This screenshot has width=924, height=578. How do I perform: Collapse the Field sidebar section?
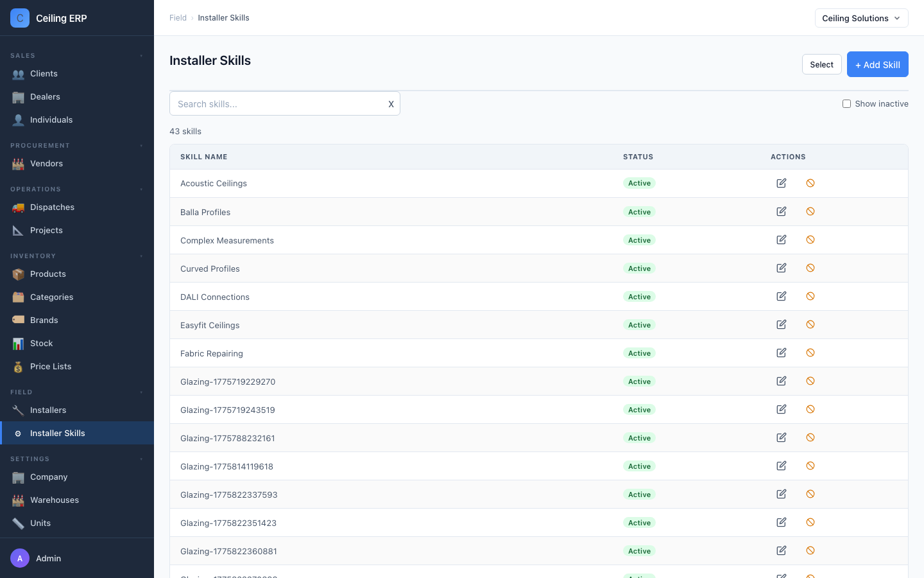point(141,392)
